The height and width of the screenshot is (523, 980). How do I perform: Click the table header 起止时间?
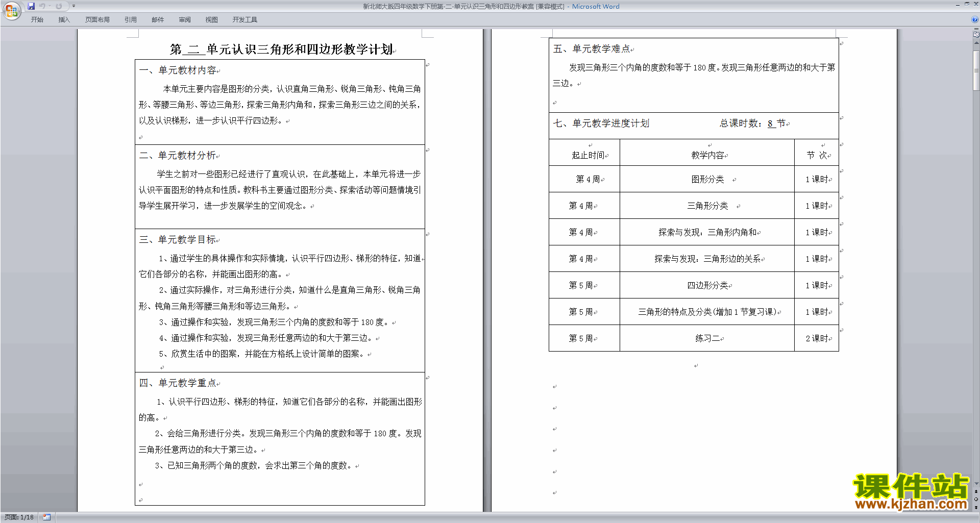pos(588,155)
